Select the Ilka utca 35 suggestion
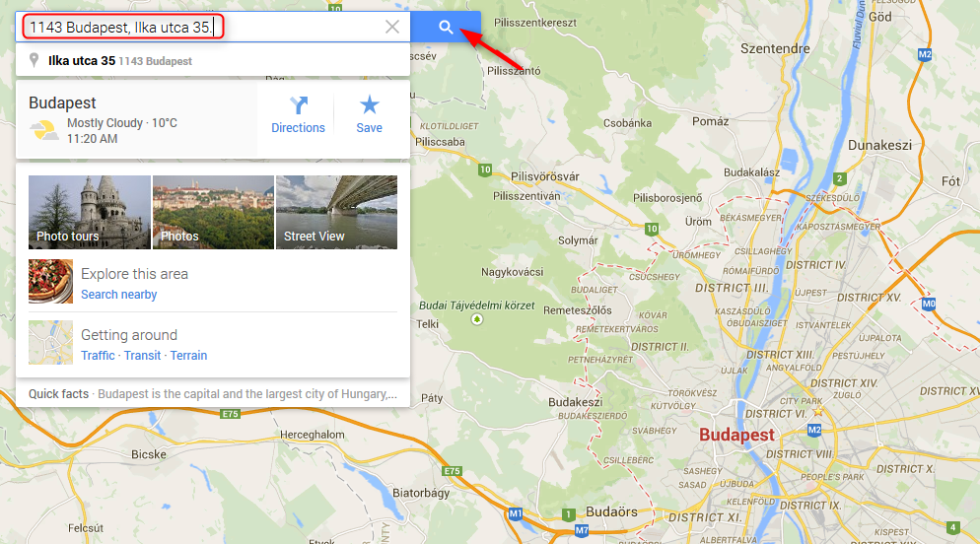Viewport: 980px width, 544px height. tap(213, 60)
